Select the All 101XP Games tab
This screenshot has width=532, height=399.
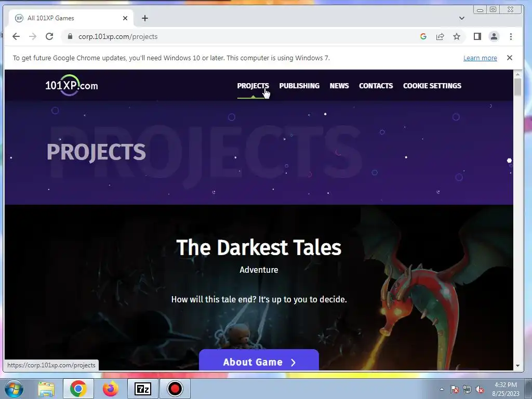point(71,18)
